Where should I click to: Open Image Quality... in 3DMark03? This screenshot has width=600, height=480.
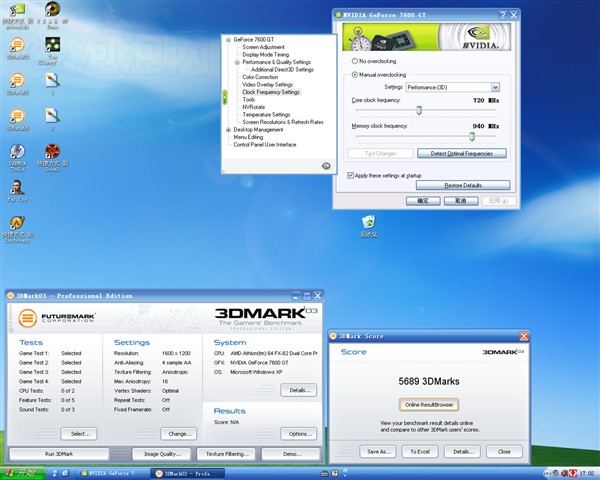coord(161,454)
